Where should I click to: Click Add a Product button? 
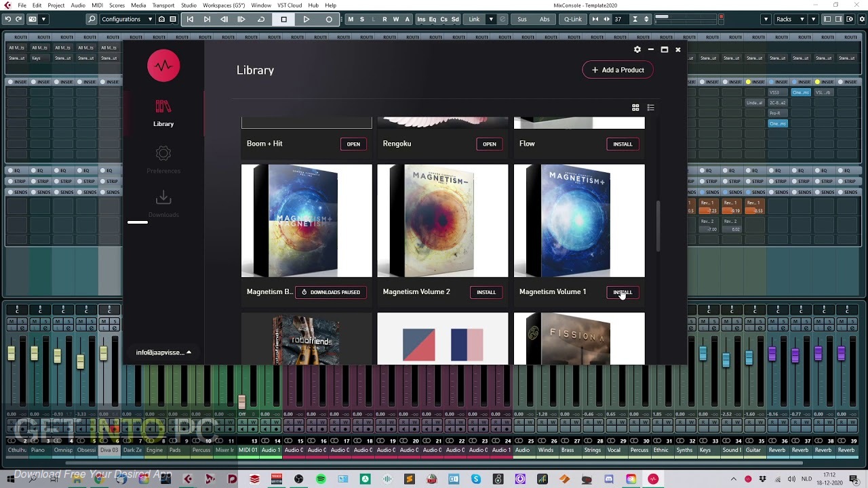(x=618, y=70)
